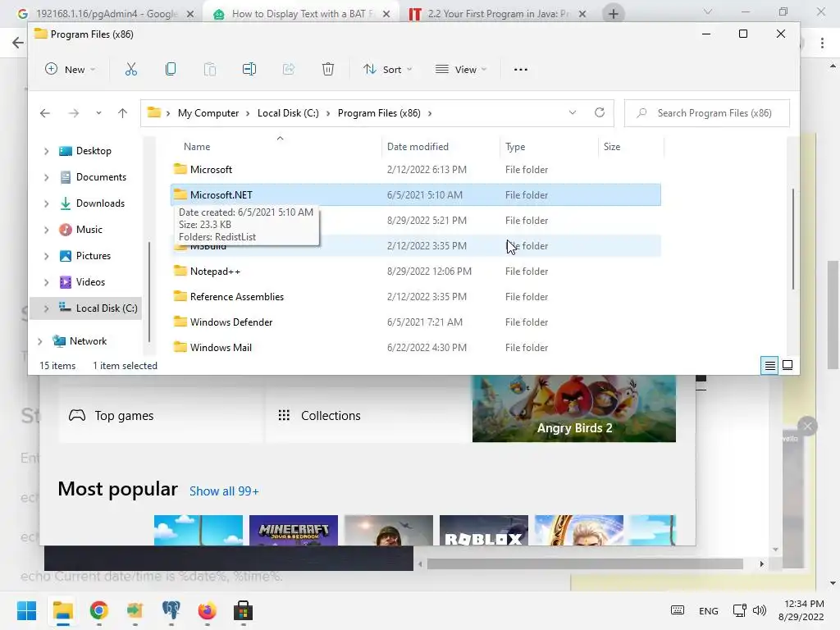Switch to How to Display Text tab
Viewport: 840px width, 630px height.
point(301,14)
